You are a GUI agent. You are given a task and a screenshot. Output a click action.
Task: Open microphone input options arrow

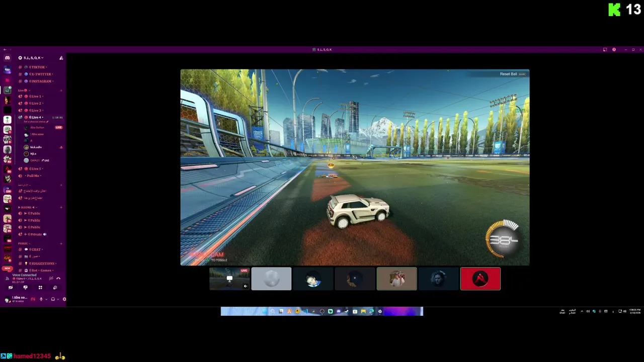[46, 299]
